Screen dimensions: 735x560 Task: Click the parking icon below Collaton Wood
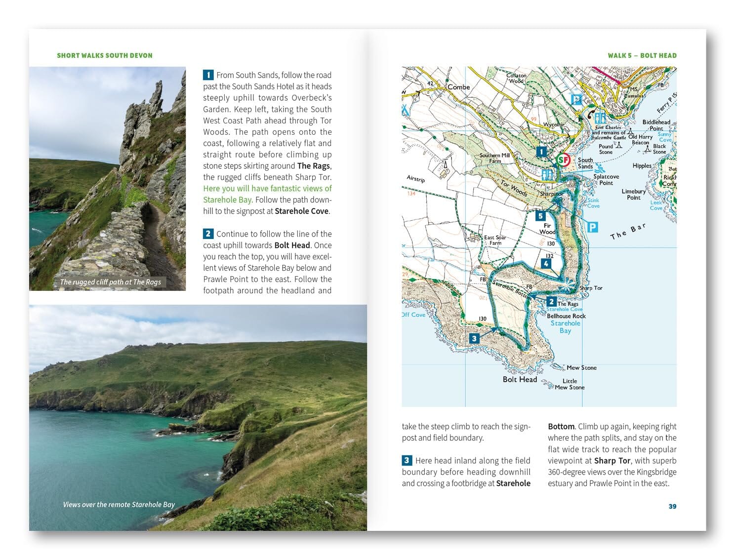point(576,100)
